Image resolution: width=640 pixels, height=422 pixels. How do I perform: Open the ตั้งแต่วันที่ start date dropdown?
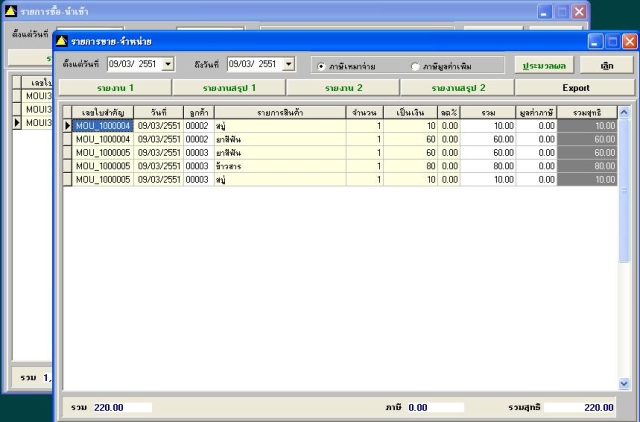click(167, 64)
